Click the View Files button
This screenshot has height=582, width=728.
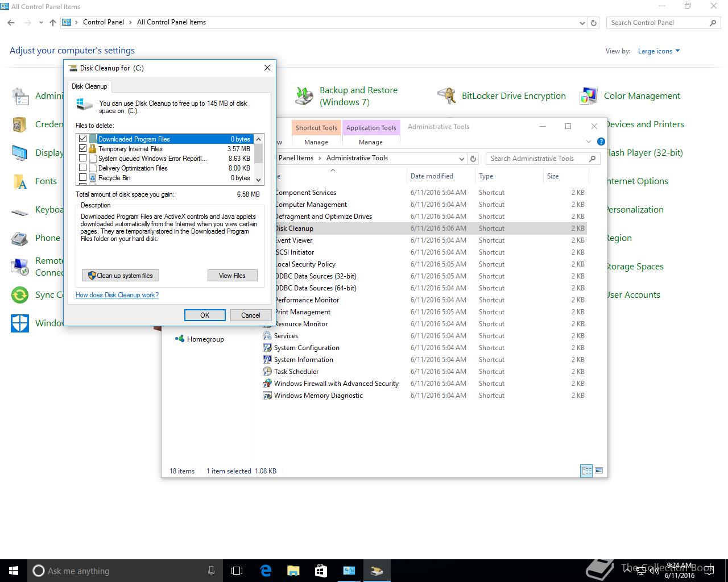233,276
